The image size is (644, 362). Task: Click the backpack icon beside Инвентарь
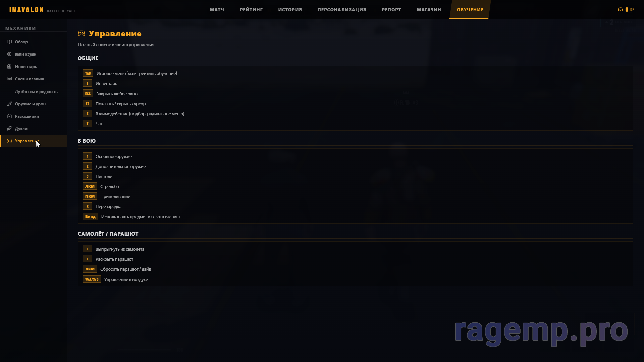pos(9,67)
